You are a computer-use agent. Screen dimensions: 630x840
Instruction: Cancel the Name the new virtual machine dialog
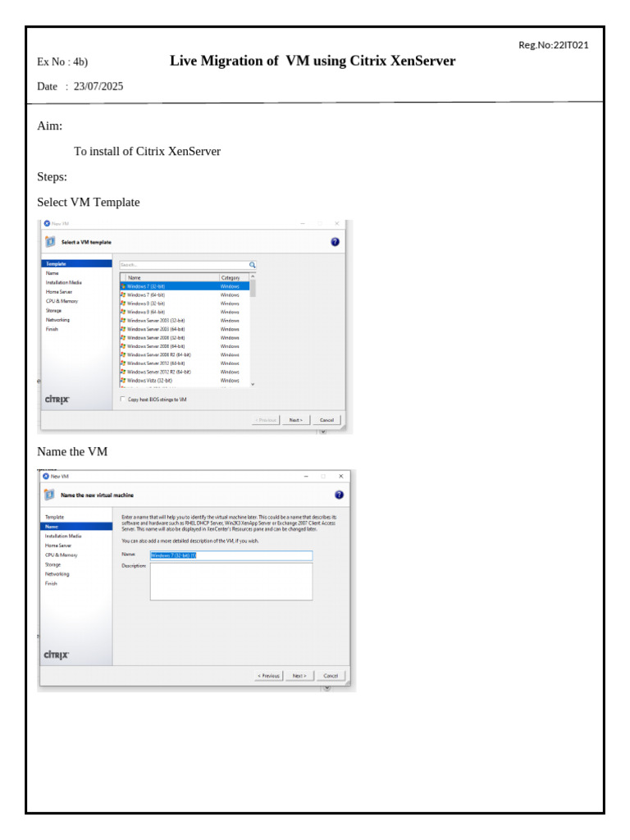coord(331,676)
